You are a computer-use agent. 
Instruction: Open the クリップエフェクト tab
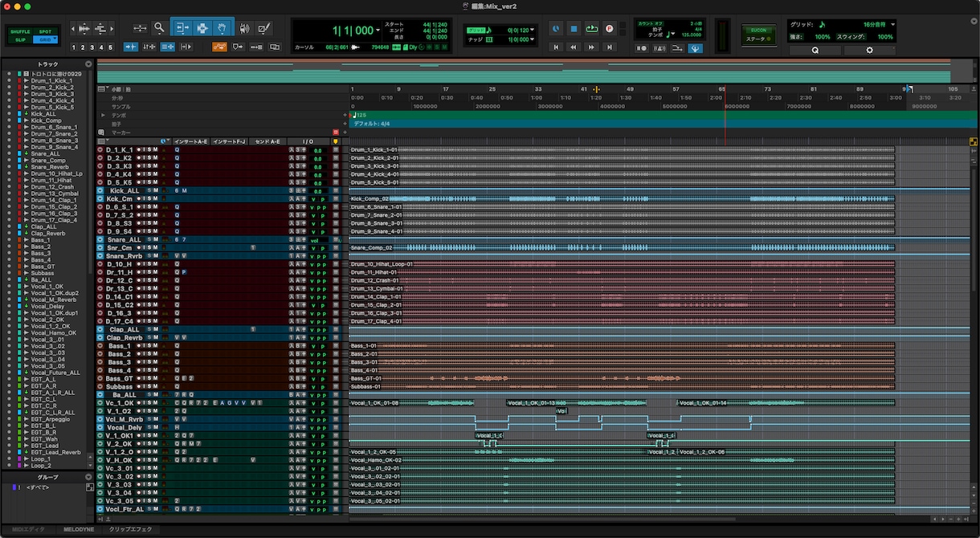(x=130, y=530)
